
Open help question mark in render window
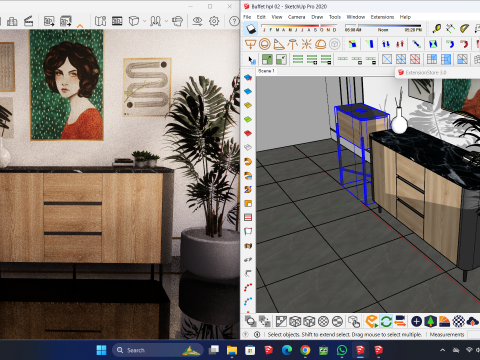coord(234,21)
